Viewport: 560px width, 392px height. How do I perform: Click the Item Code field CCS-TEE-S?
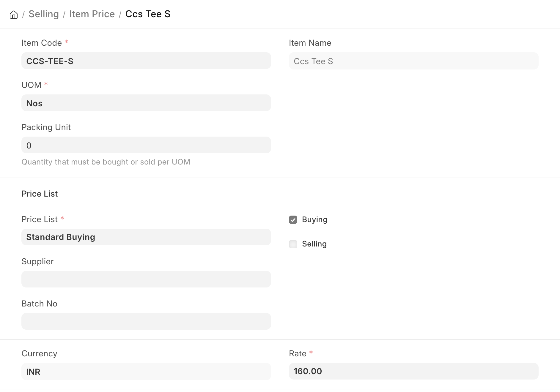(x=146, y=61)
